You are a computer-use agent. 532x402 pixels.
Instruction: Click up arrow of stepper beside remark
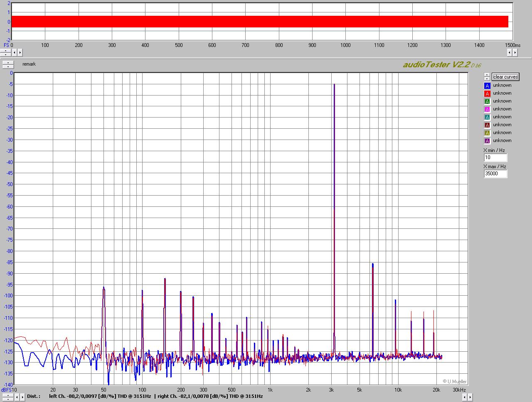point(8,62)
